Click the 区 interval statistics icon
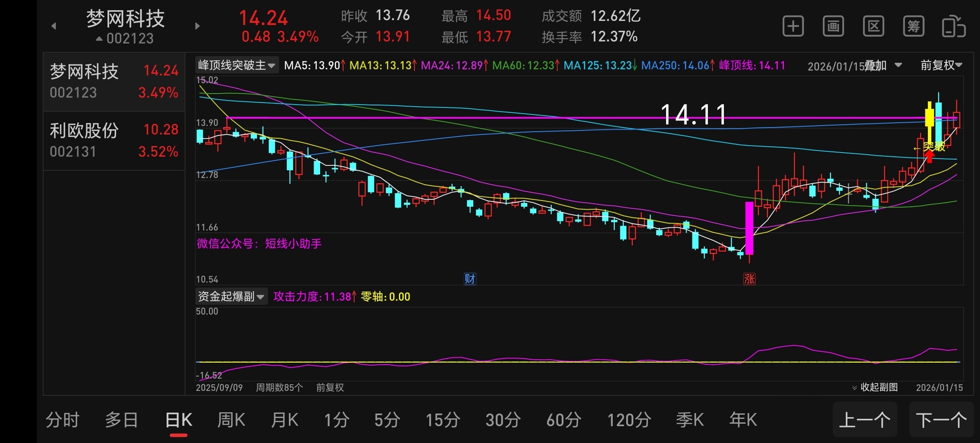The height and width of the screenshot is (443, 980). [x=873, y=27]
